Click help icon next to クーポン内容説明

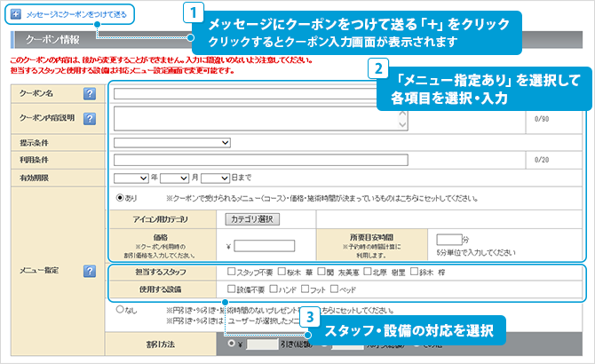89,119
